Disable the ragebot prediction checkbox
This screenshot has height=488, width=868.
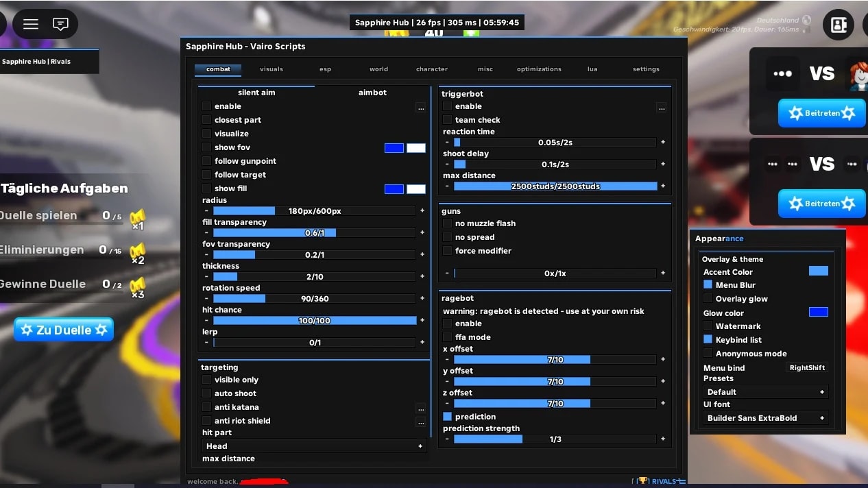point(447,417)
